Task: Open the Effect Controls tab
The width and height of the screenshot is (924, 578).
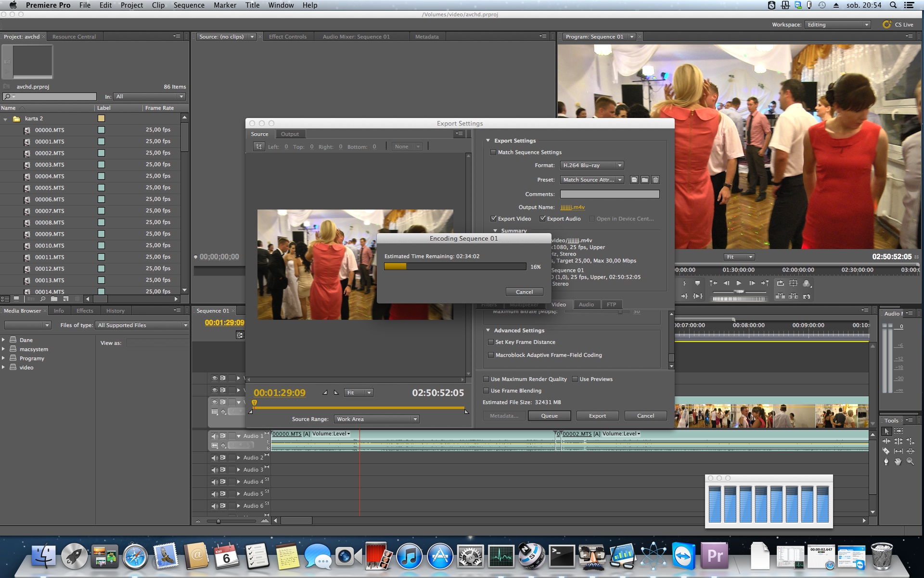Action: pos(288,37)
